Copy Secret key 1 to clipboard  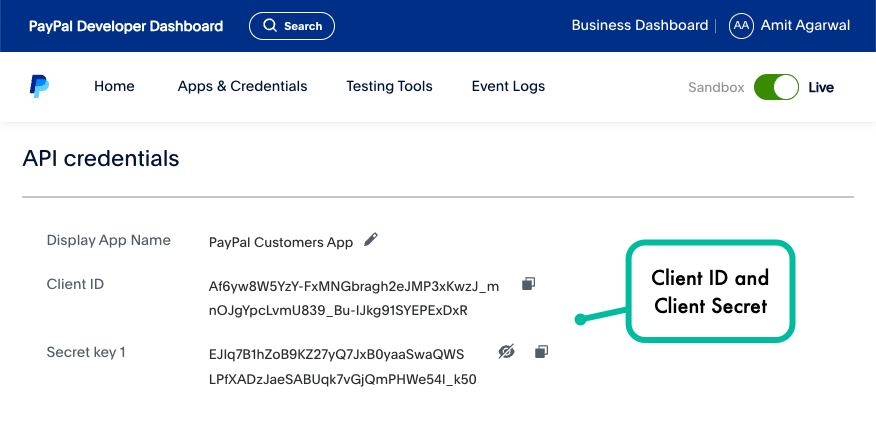pos(541,352)
